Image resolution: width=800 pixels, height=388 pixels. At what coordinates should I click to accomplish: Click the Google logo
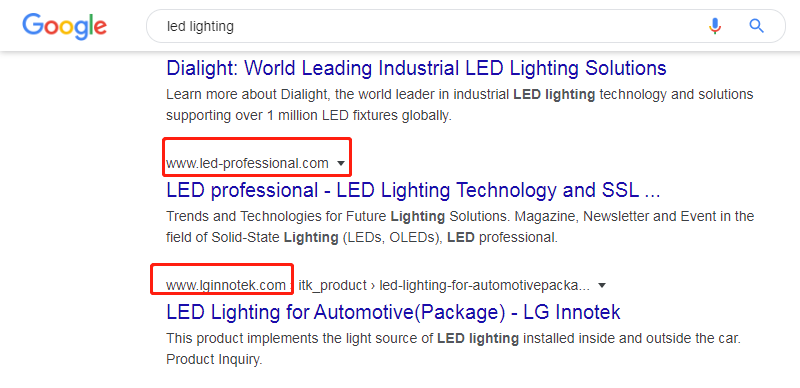[x=64, y=26]
